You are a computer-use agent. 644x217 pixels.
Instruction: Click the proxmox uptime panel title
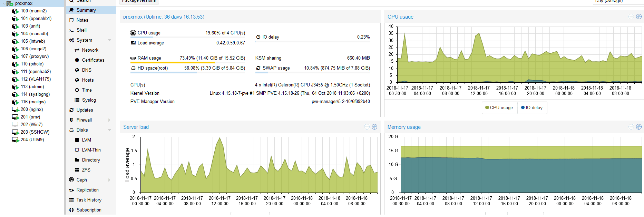164,17
